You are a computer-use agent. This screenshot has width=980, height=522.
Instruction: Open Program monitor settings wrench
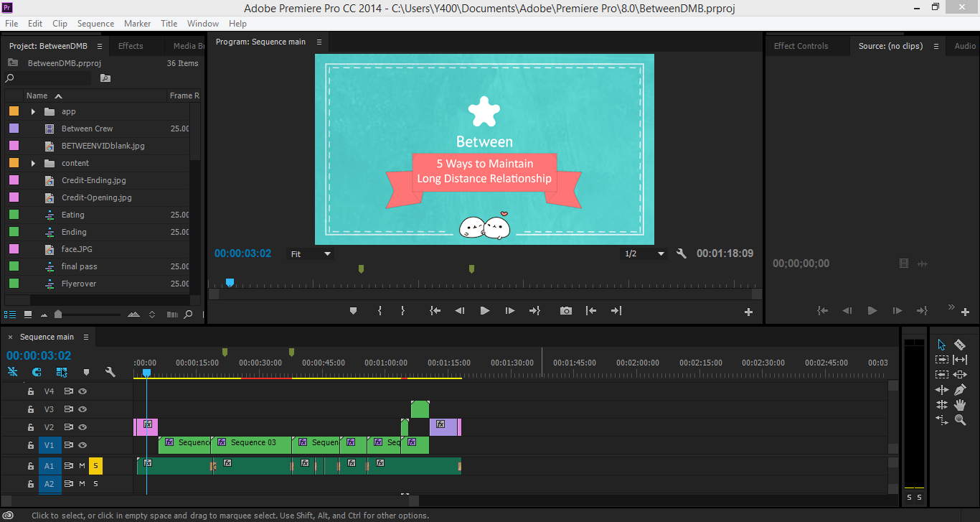pyautogui.click(x=682, y=253)
